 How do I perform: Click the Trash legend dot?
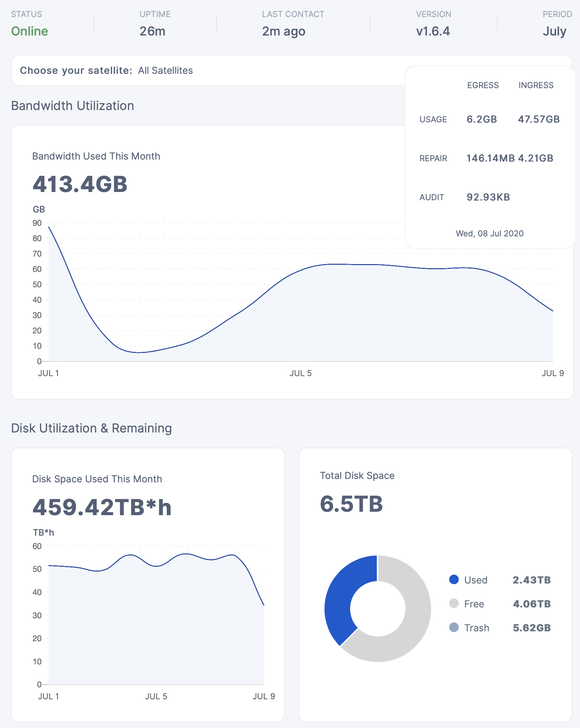[454, 627]
